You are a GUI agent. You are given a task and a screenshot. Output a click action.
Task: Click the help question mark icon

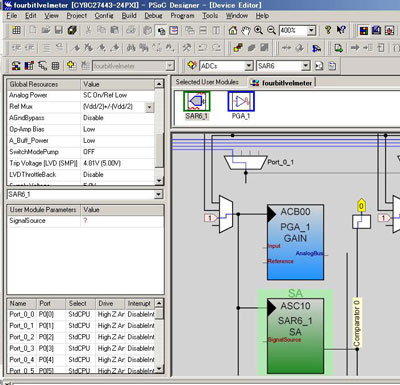[x=328, y=30]
